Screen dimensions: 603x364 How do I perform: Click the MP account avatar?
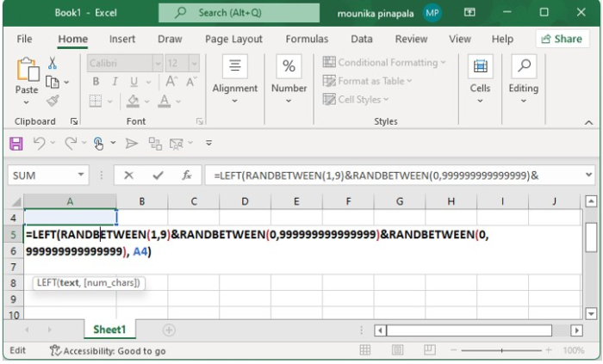432,13
